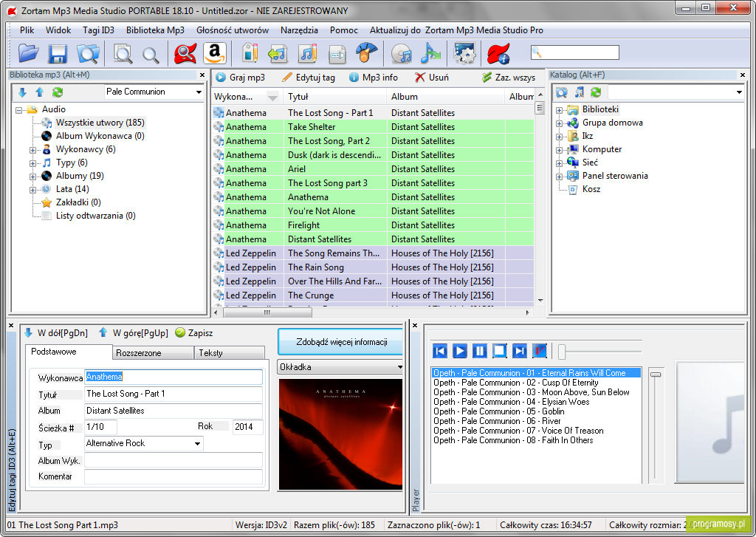Click the Zapisz button in tag editor
Screen dimensions: 756x537
point(194,333)
